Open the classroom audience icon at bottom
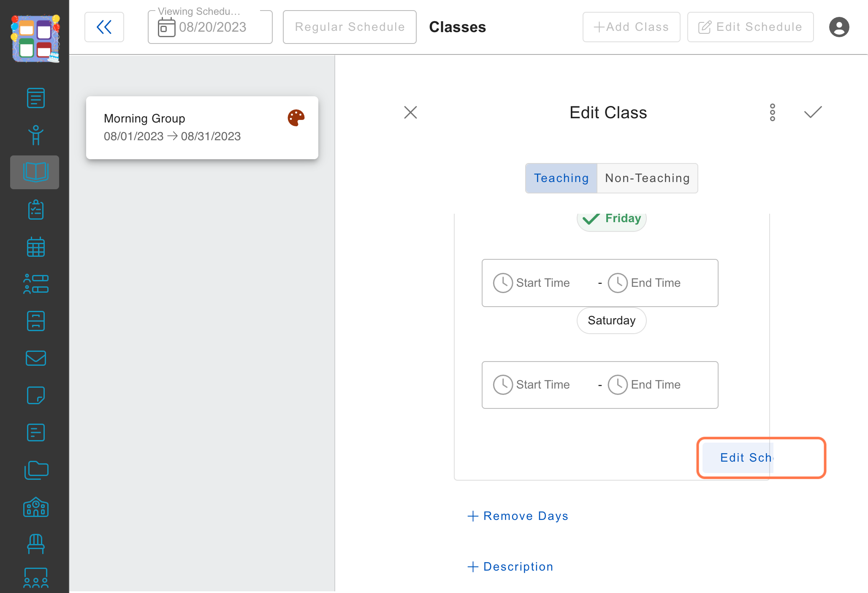 35,578
